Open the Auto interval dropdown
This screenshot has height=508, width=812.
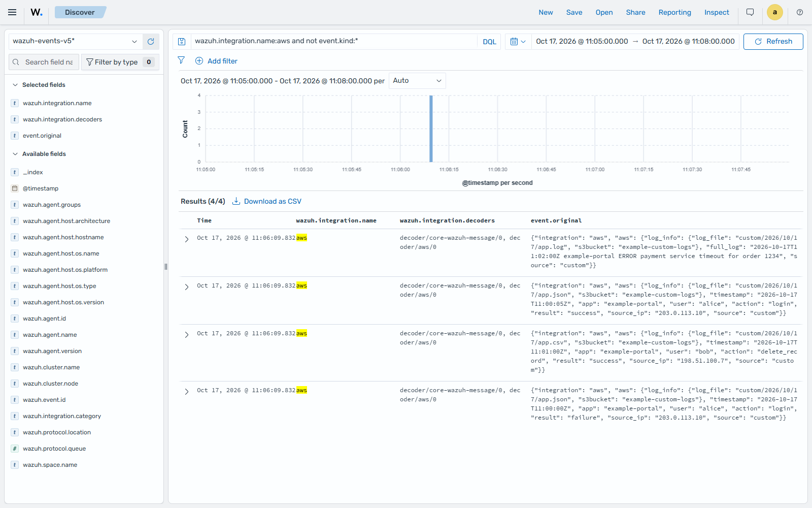(x=417, y=81)
